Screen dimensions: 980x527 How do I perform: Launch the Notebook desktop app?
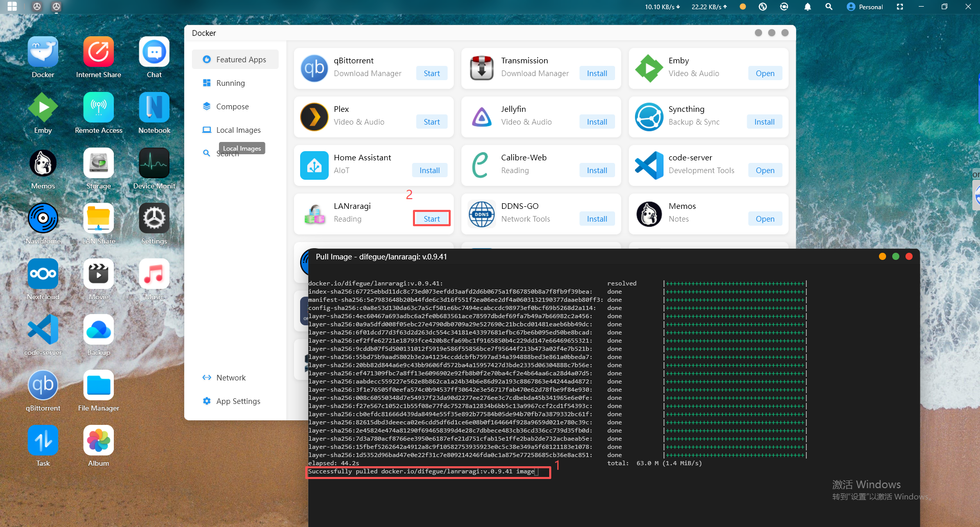[154, 108]
